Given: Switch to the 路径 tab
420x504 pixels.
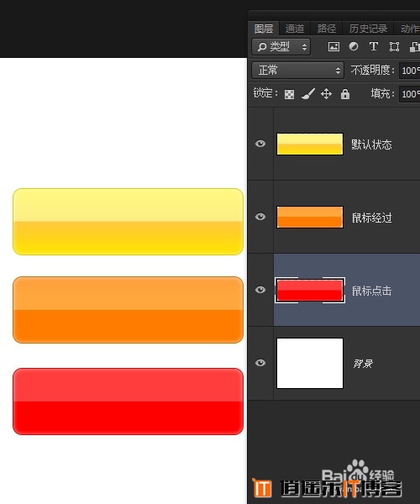Looking at the screenshot, I should [327, 29].
